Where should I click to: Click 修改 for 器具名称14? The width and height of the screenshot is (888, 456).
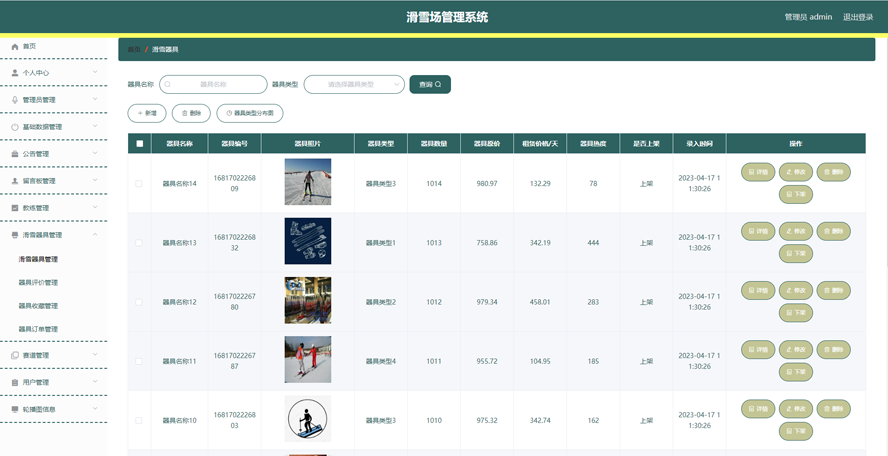coord(796,172)
